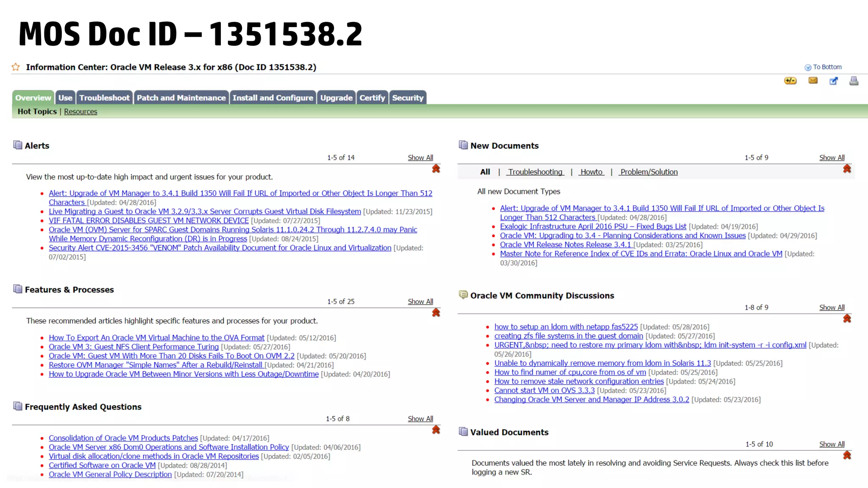The width and height of the screenshot is (868, 488).
Task: Open Guest VM More Than 20 Disks link
Action: tap(172, 356)
